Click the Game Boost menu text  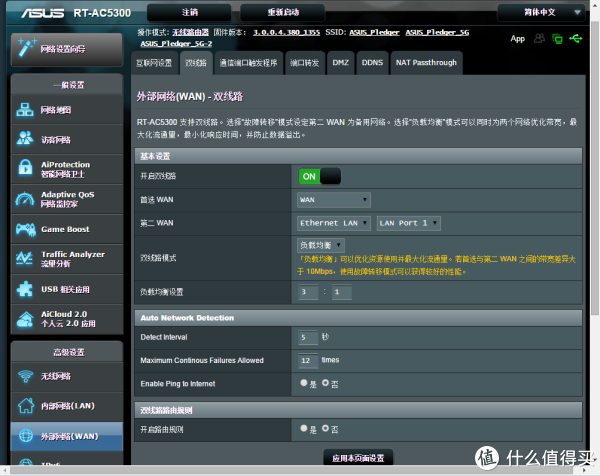pos(65,229)
